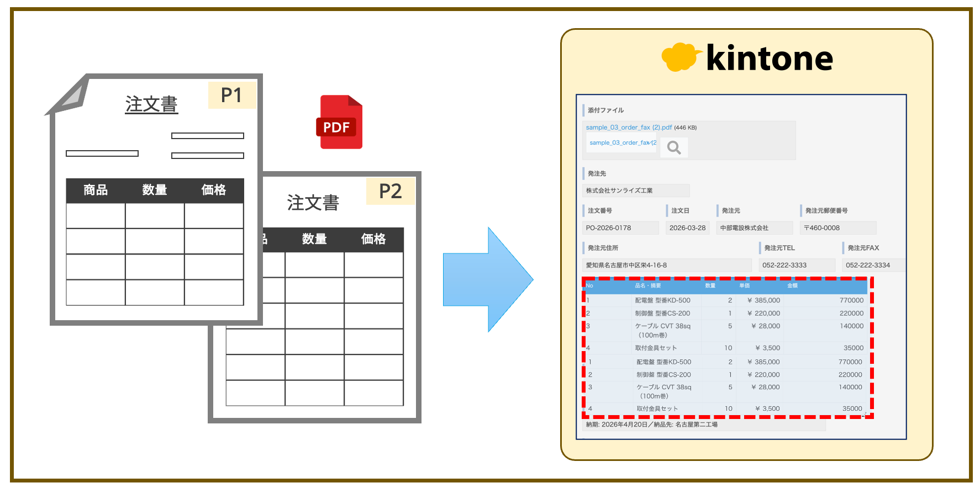Click the 株式会社サンライズ工業 supplier field
The width and height of the screenshot is (980, 488).
(636, 190)
